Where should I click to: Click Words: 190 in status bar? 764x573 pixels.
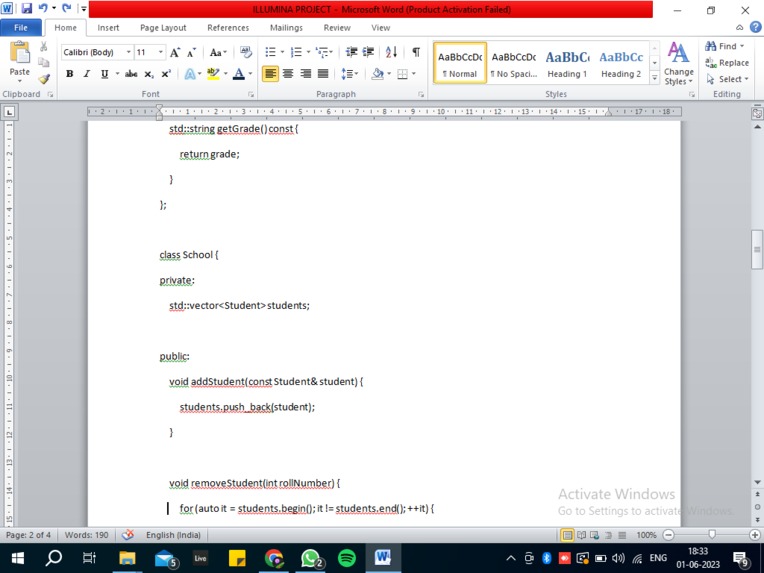(x=86, y=535)
